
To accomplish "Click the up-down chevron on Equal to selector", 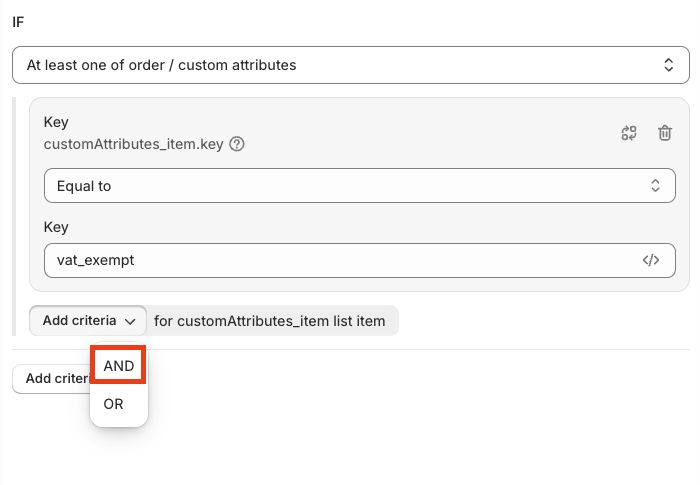I will coord(655,185).
